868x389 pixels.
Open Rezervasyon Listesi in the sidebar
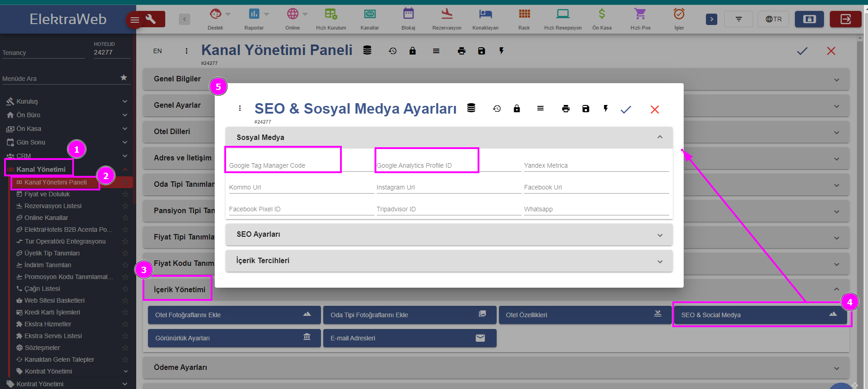tap(53, 206)
